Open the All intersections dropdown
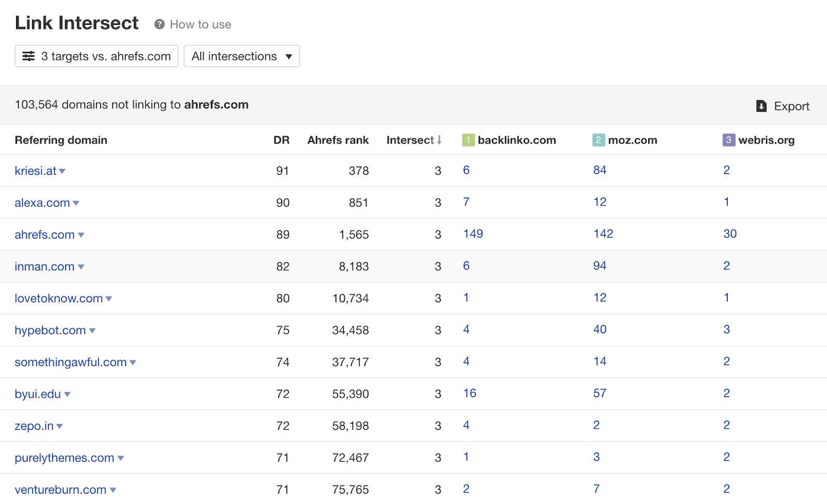 tap(242, 56)
